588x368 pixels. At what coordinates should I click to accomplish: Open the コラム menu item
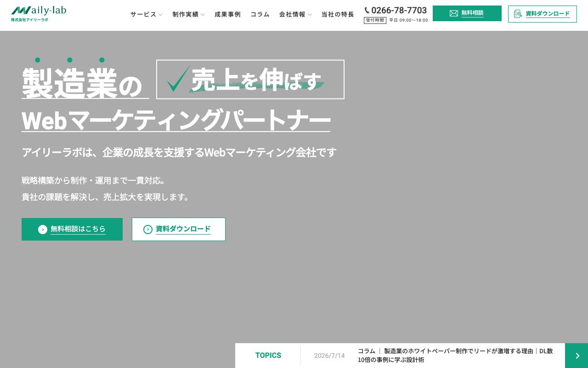point(260,14)
